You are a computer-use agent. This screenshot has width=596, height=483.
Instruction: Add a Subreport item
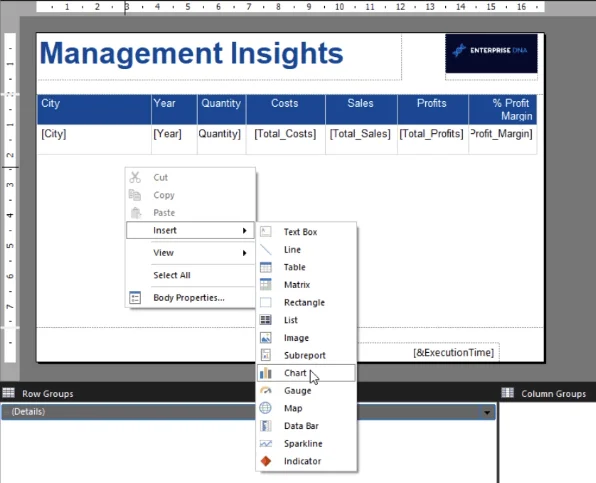[x=306, y=355]
